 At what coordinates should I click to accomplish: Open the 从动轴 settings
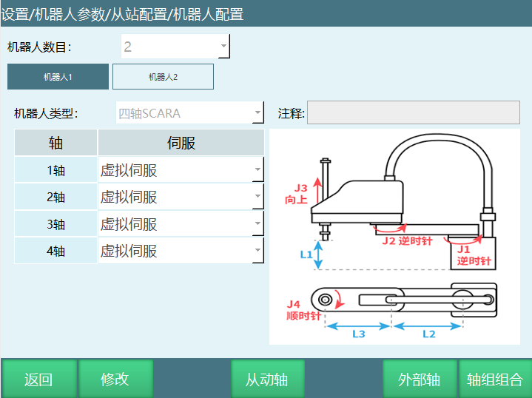266,380
